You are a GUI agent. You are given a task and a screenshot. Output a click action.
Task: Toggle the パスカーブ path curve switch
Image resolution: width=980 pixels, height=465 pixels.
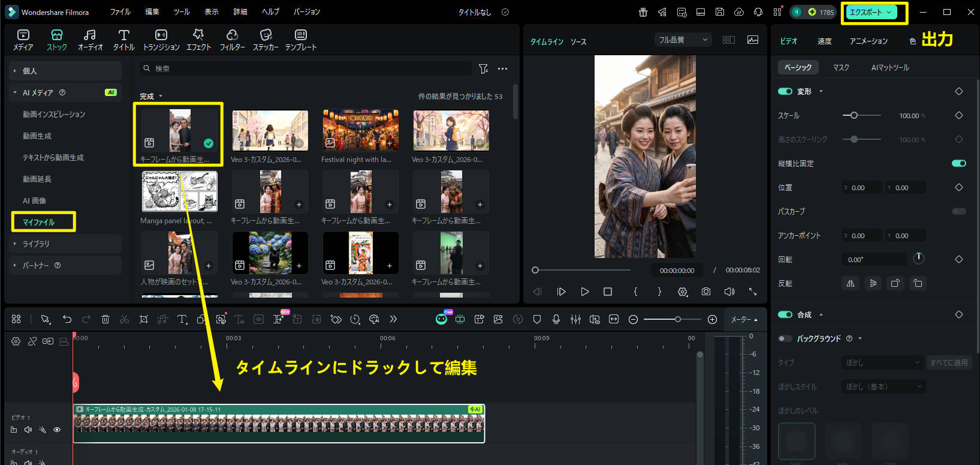959,211
